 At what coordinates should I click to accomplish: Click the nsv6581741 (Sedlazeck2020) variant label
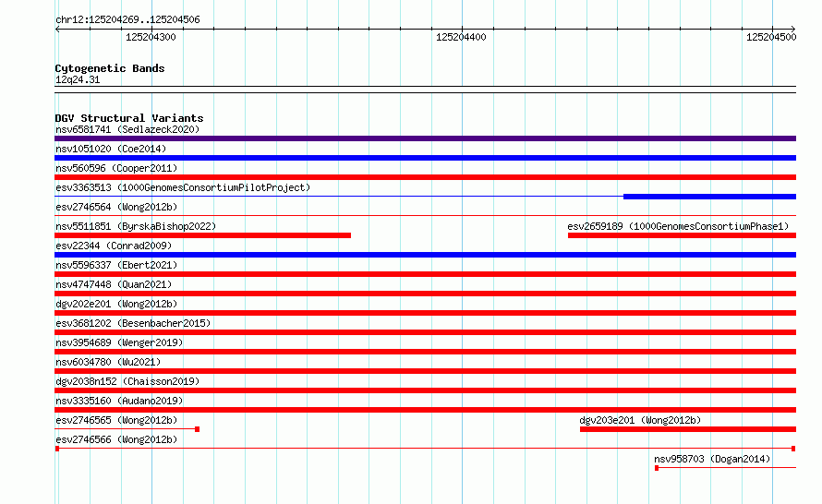point(127,129)
